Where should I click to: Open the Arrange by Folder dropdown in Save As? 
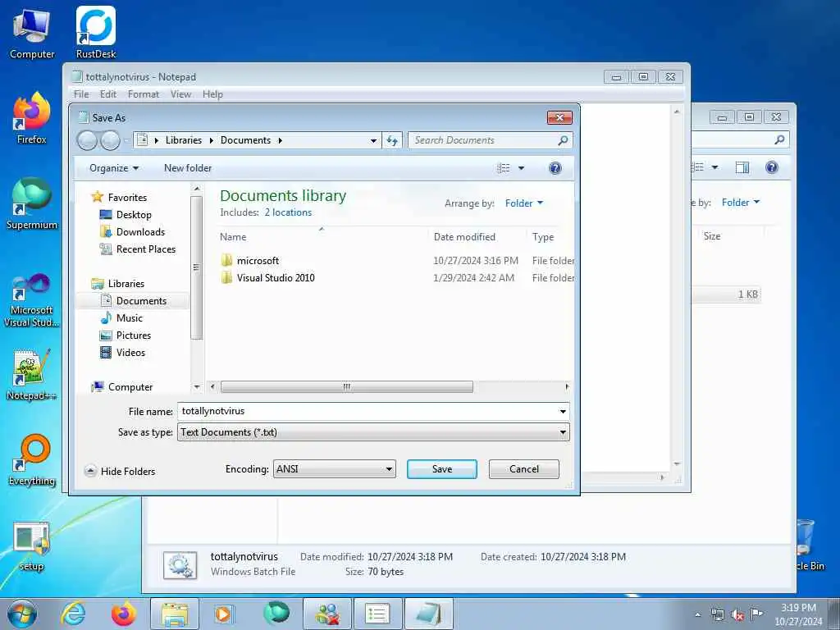(x=524, y=203)
